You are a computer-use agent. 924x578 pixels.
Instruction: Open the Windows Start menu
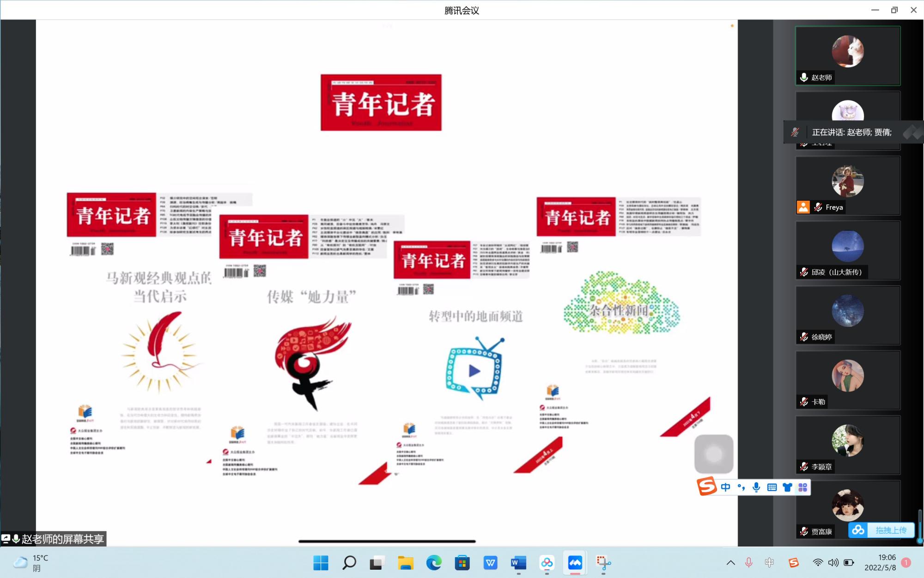click(x=321, y=563)
